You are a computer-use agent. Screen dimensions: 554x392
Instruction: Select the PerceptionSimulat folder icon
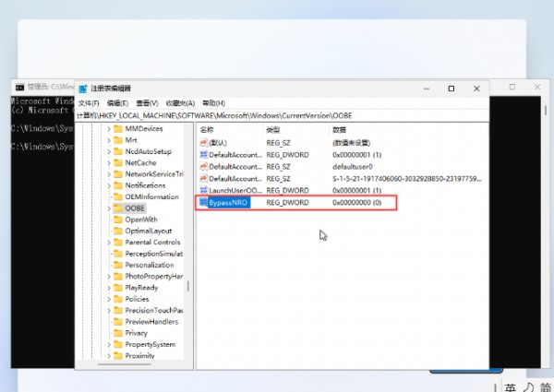coord(118,254)
